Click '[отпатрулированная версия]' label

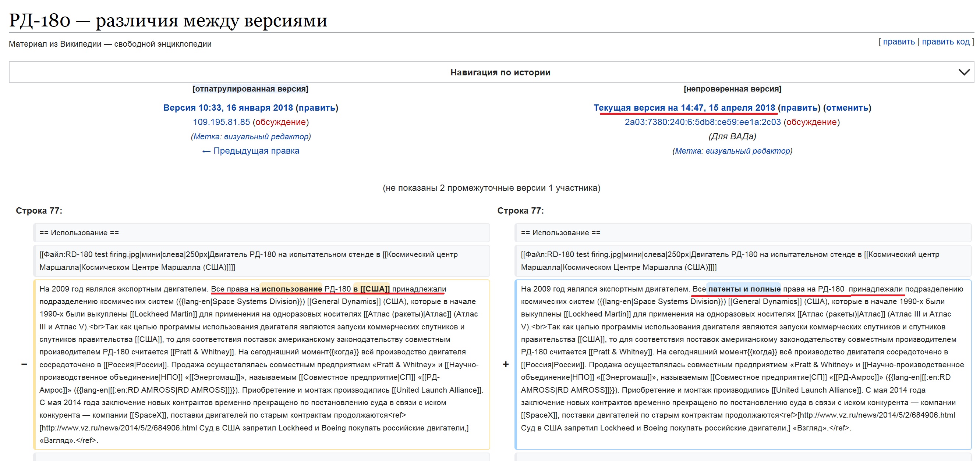click(250, 89)
